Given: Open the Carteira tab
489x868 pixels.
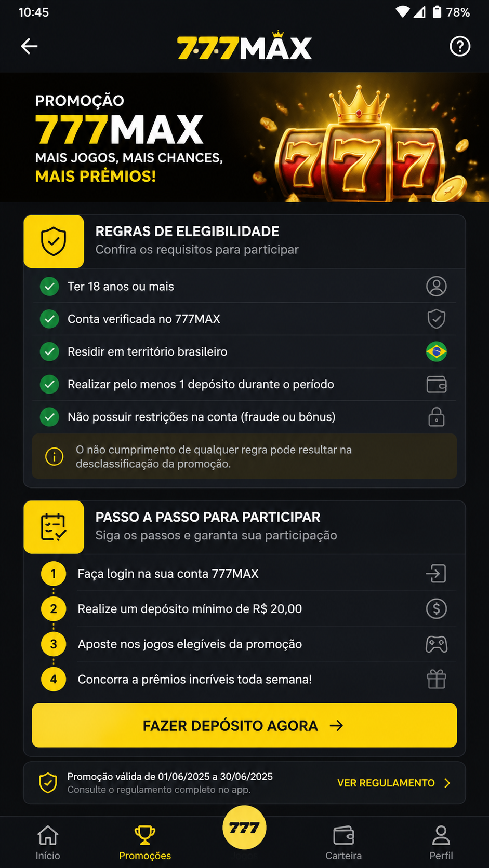Looking at the screenshot, I should [x=343, y=843].
